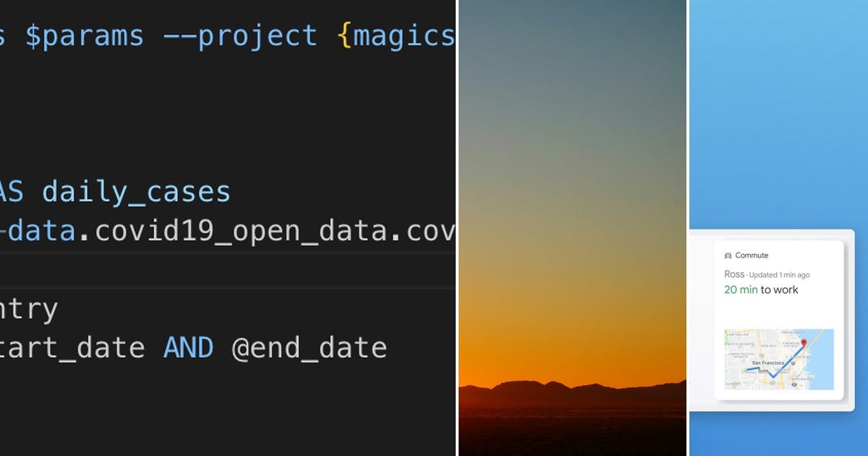Click the Commute car icon
Image resolution: width=868 pixels, height=456 pixels.
[x=726, y=255]
